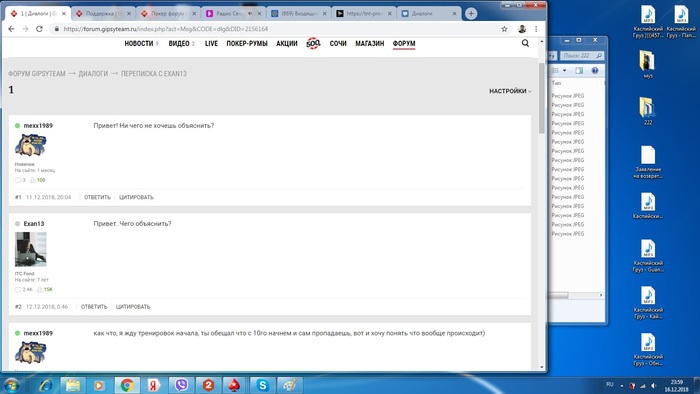Open ВИДЕО in site navigation
Viewport: 700px width, 394px height.
tap(179, 43)
